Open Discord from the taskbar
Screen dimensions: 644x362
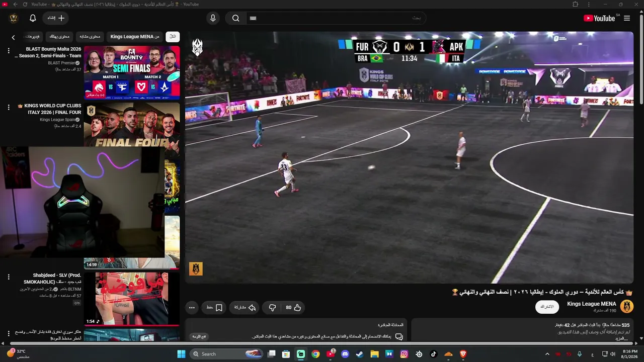point(345,354)
